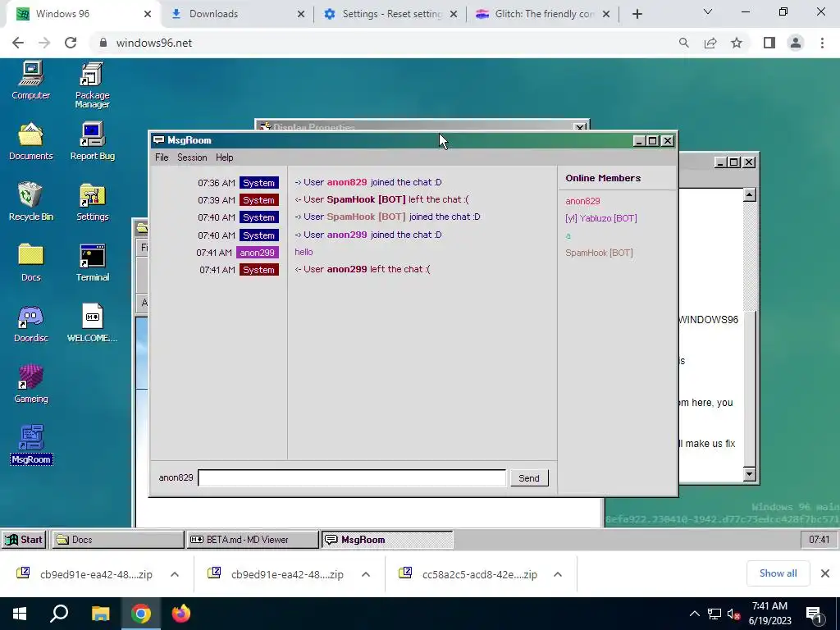Open the Session menu in MsgRoom
Screen dimensions: 840x630
tap(192, 157)
